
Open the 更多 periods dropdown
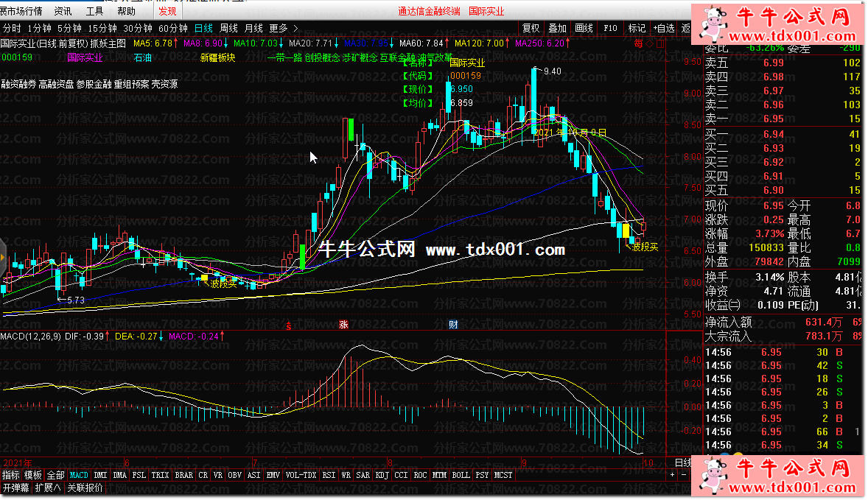[279, 28]
